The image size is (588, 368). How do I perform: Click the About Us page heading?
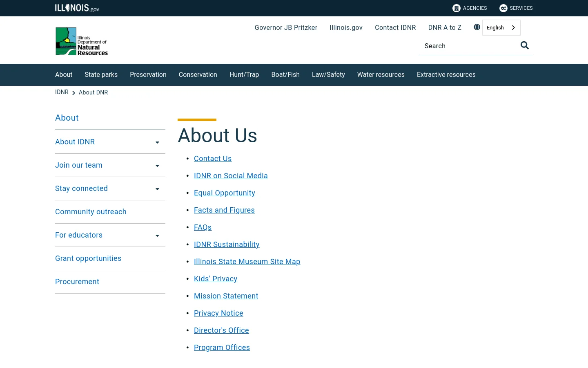point(217,135)
